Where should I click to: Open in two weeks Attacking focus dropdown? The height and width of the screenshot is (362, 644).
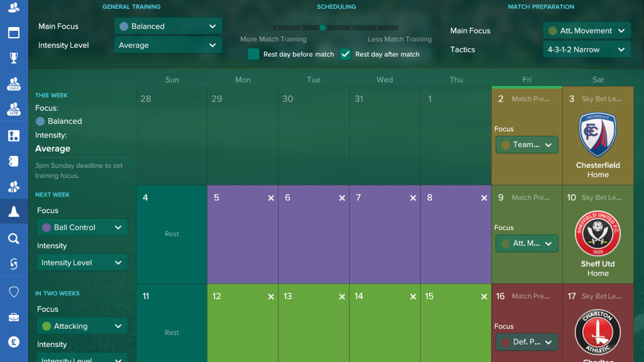pyautogui.click(x=82, y=326)
